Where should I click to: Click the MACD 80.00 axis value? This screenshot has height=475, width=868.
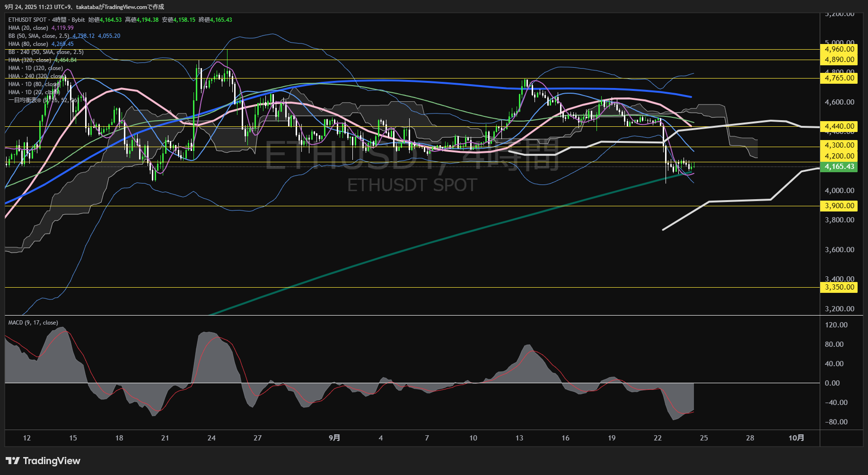pos(834,344)
